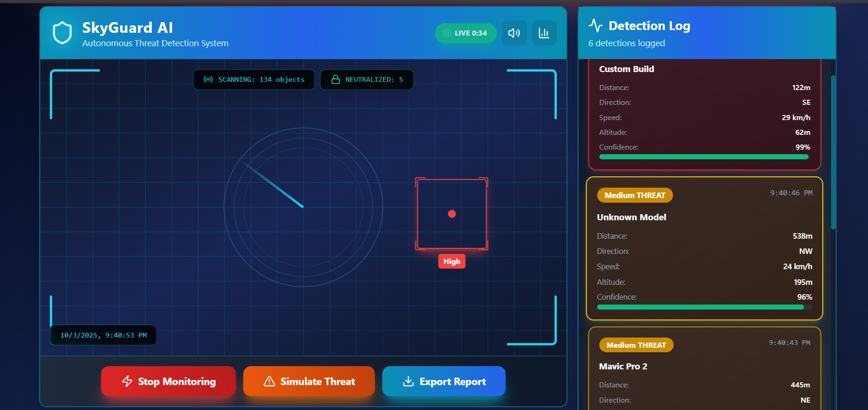Image resolution: width=868 pixels, height=410 pixels.
Task: Click the Detection Log heading
Action: click(649, 26)
